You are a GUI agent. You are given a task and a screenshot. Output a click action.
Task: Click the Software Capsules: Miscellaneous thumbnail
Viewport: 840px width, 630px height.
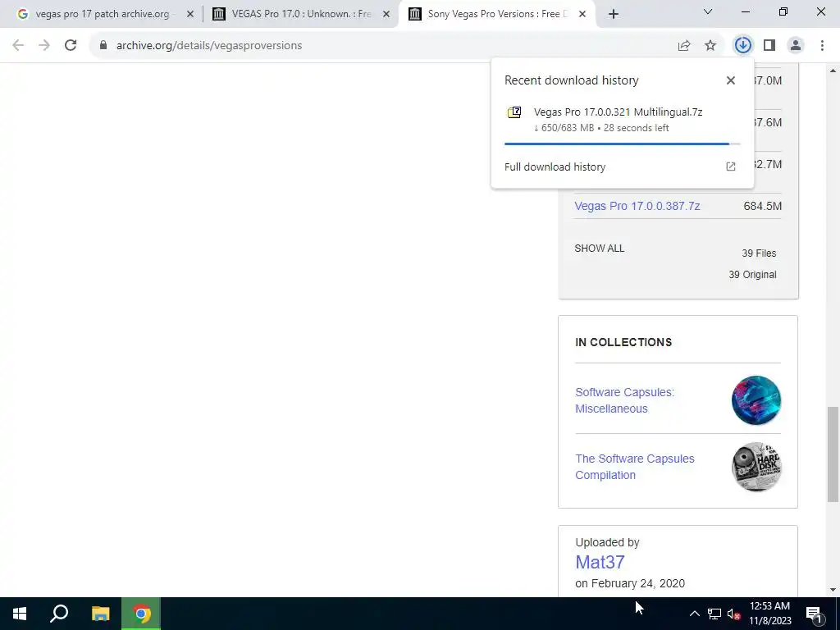pos(756,400)
